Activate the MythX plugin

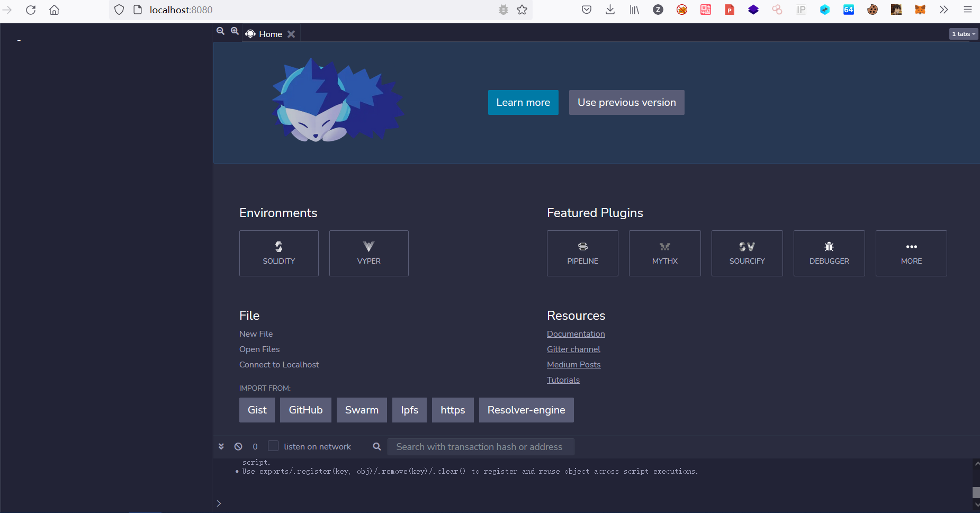point(665,253)
